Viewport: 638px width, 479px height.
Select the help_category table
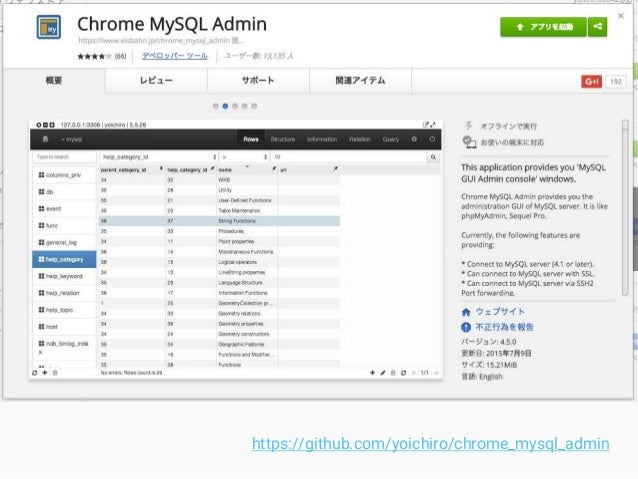[64, 259]
